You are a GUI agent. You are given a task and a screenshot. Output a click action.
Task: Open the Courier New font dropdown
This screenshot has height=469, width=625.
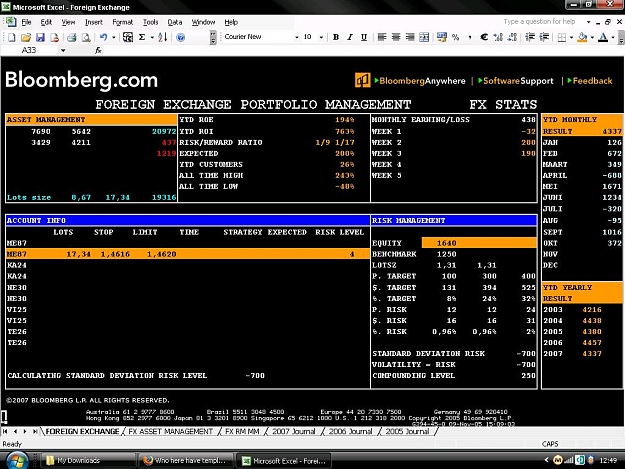297,37
